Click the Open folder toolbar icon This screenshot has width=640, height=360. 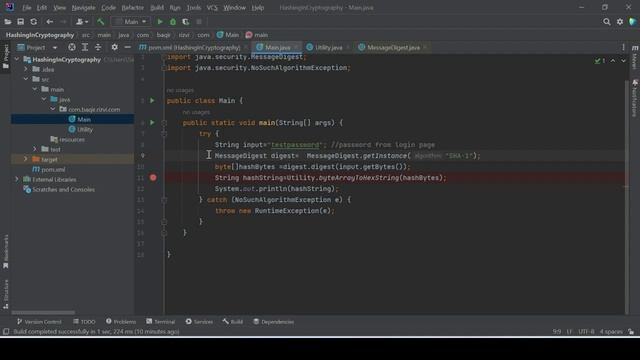[x=8, y=22]
